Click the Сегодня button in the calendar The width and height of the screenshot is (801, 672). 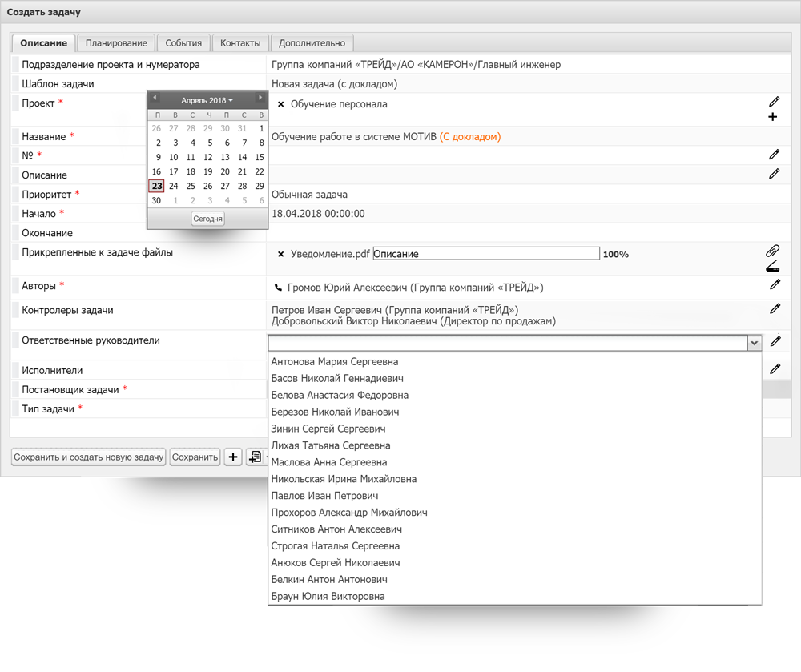(x=207, y=219)
